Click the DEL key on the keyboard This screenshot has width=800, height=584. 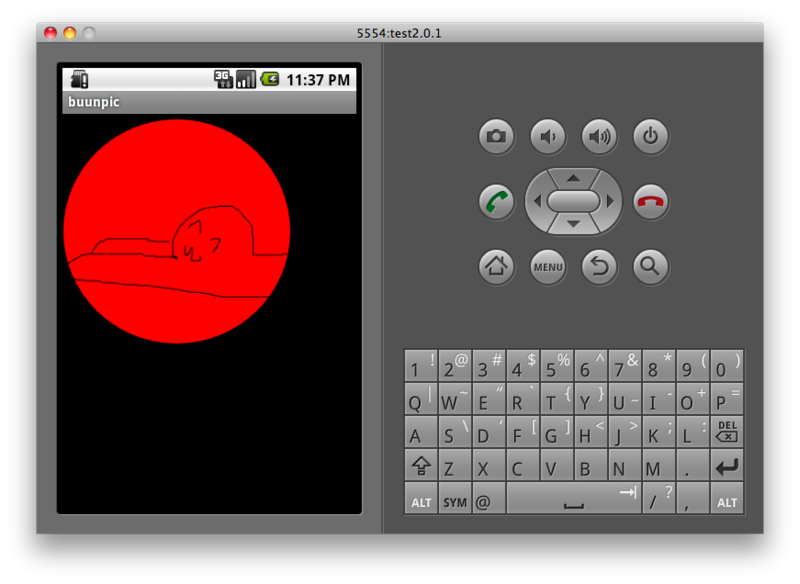click(727, 433)
